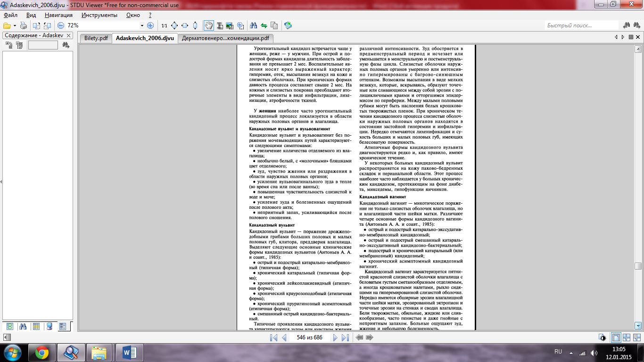Select single page layout mode
644x362 pixels.
pos(616,337)
